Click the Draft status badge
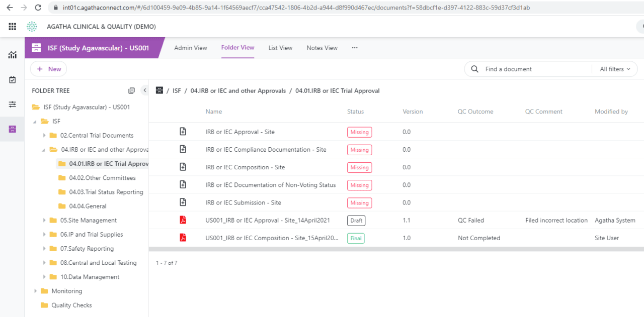This screenshot has height=317, width=644. (x=356, y=221)
